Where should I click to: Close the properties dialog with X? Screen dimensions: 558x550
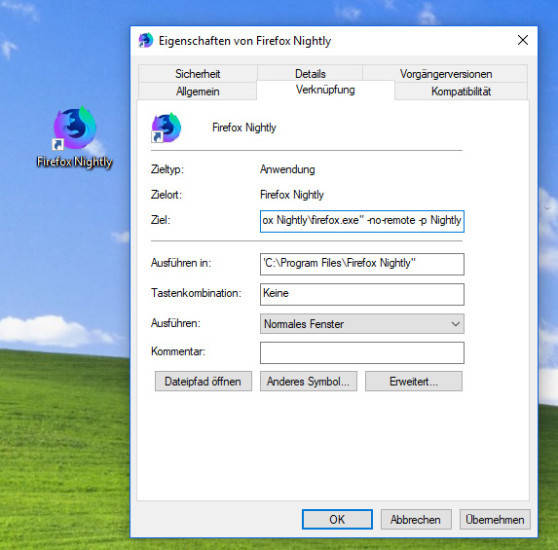pyautogui.click(x=522, y=40)
